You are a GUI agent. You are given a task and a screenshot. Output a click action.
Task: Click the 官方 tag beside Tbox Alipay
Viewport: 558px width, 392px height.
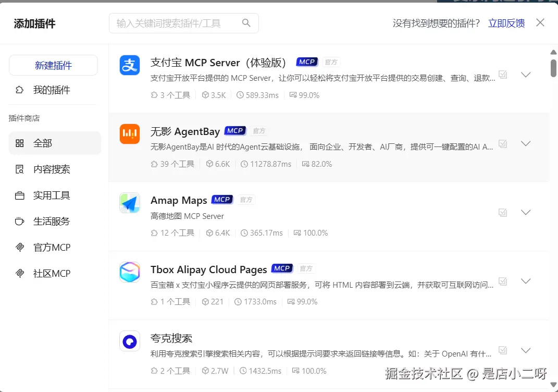306,268
